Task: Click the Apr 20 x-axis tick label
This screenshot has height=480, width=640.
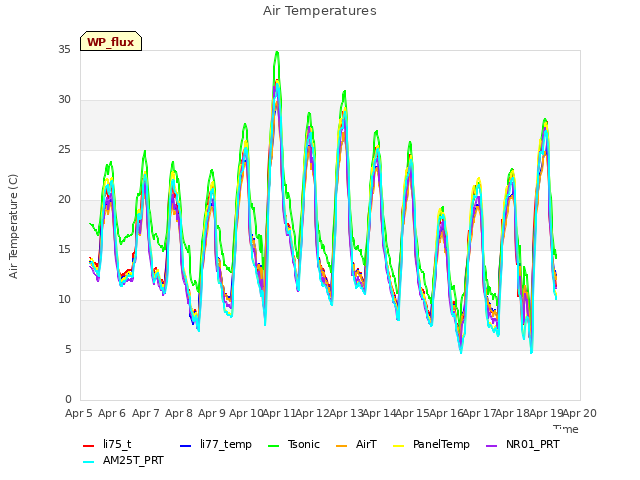Action: (580, 413)
